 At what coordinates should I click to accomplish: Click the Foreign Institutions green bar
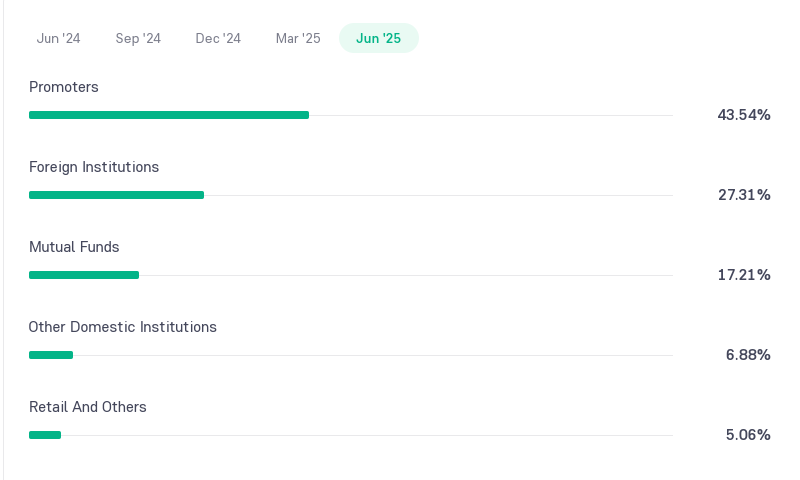(116, 195)
